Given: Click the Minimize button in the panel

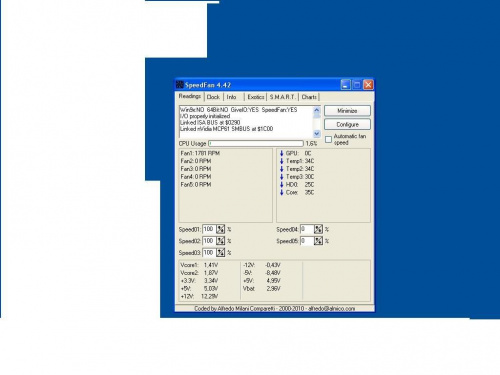Looking at the screenshot, I should click(347, 111).
